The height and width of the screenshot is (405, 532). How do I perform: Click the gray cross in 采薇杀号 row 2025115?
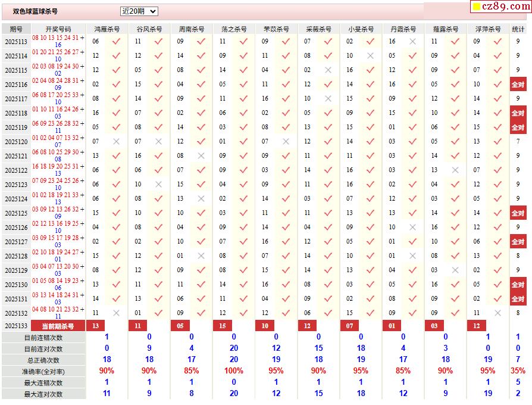[328, 70]
